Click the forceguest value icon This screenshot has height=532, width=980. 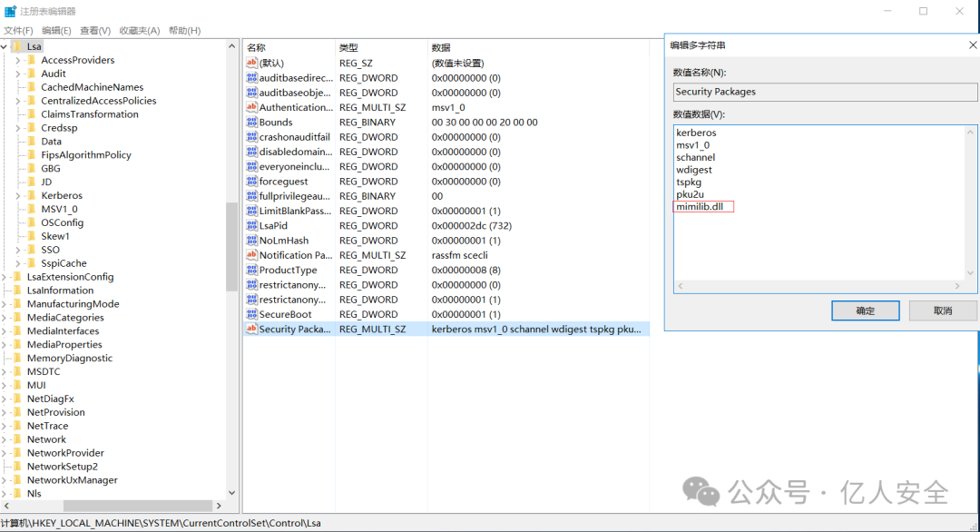tap(251, 181)
